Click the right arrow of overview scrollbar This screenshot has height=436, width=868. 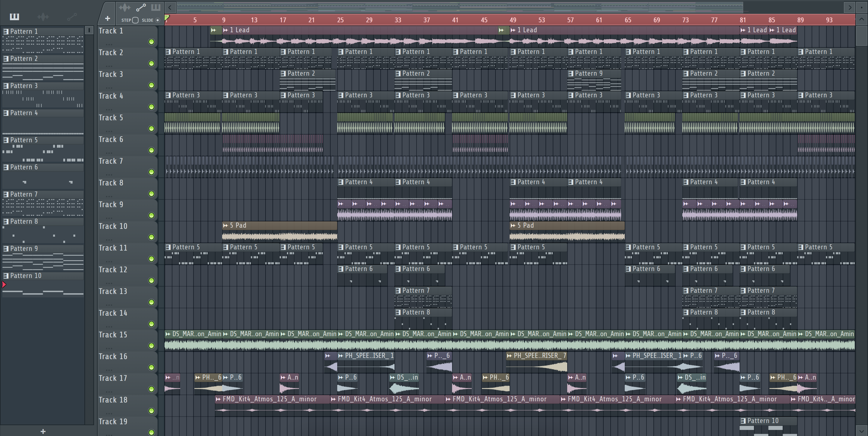pos(850,7)
